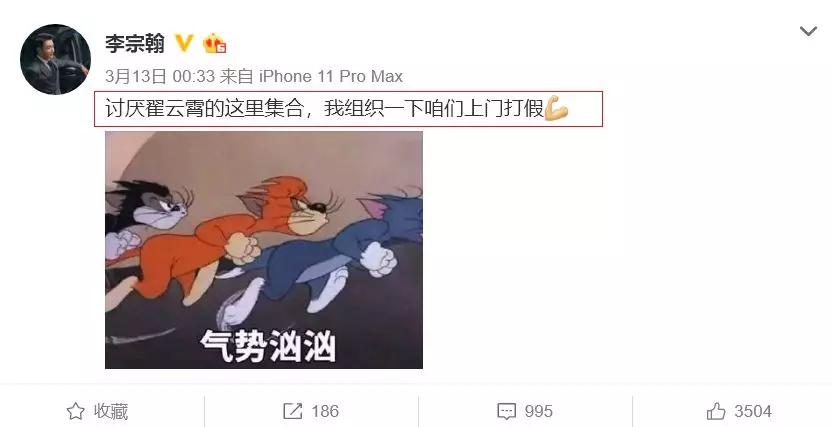The height and width of the screenshot is (427, 832).
Task: View the 995 comments
Action: (539, 411)
